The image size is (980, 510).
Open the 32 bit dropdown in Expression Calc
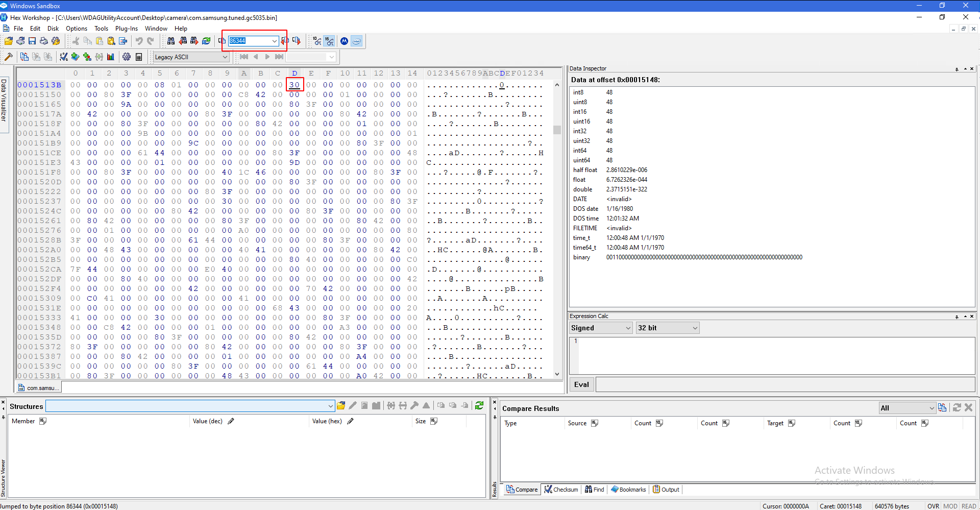tap(668, 328)
